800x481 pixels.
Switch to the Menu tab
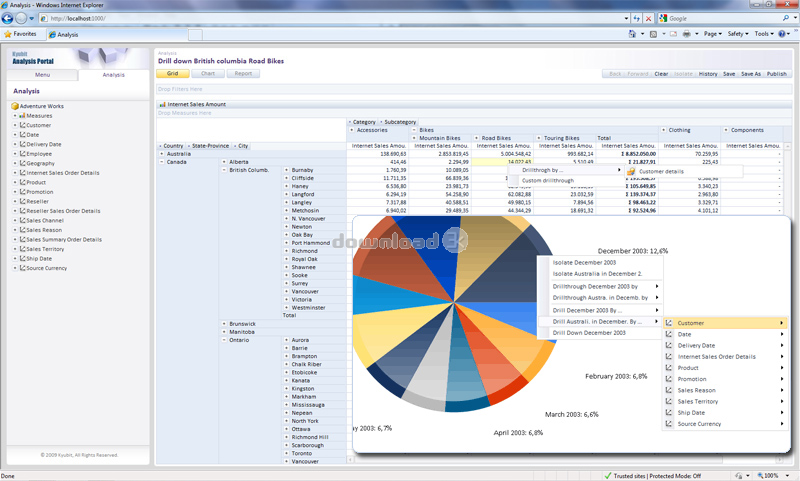point(42,75)
